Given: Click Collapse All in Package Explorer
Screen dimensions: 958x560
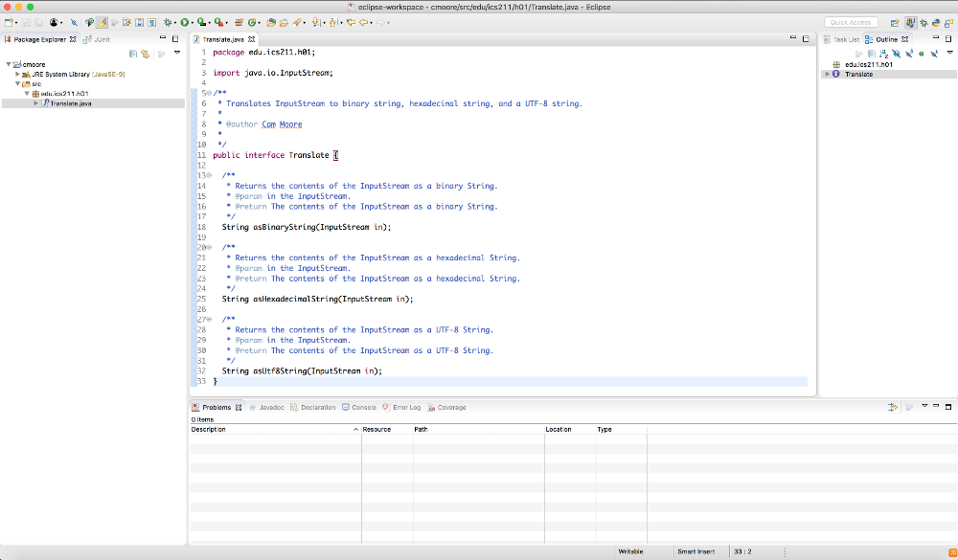Looking at the screenshot, I should 133,54.
